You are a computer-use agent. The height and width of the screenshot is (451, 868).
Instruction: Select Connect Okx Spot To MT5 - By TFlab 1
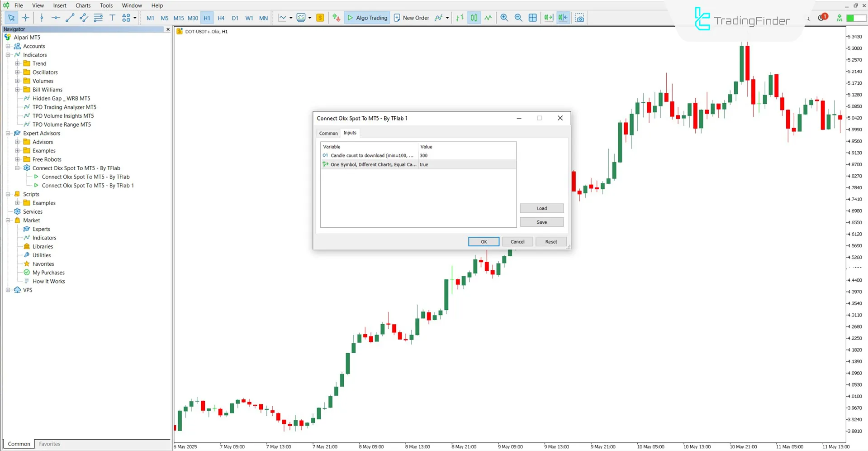[88, 186]
